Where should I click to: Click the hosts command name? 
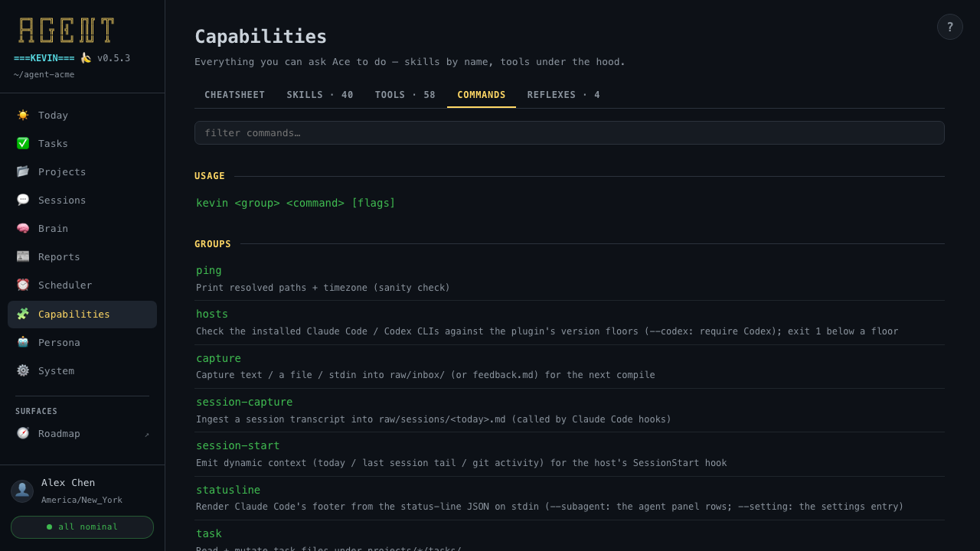(x=212, y=314)
